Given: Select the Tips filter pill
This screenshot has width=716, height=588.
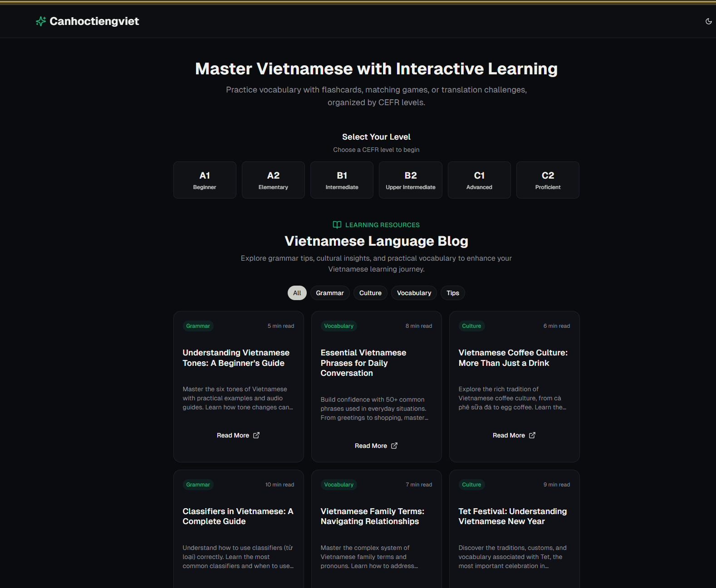Looking at the screenshot, I should [x=453, y=293].
